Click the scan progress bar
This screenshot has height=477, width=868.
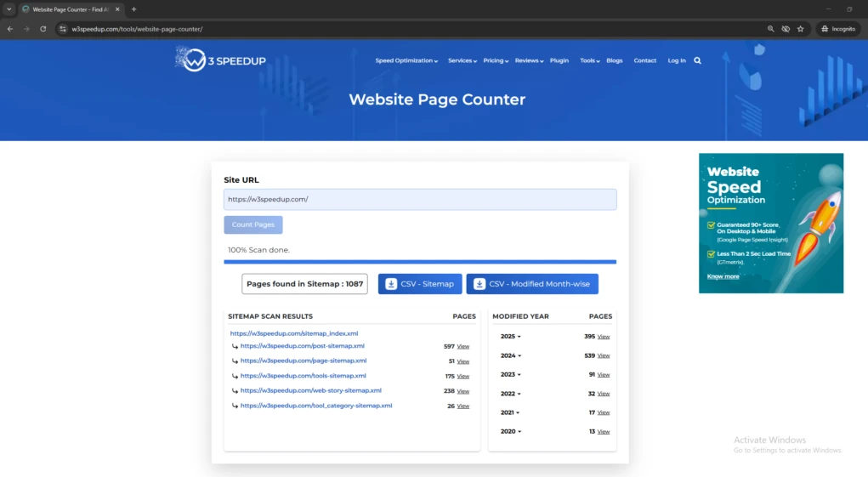point(420,262)
